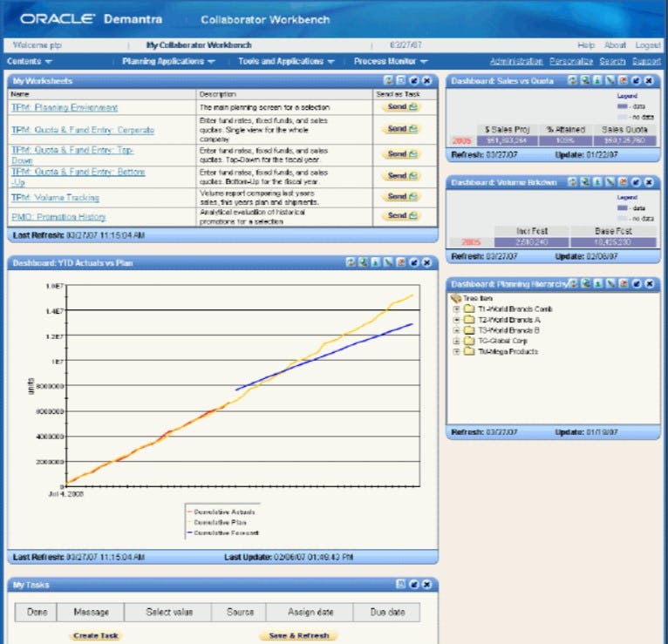Minimize the Planning Hierarchy dashboard

[637, 283]
